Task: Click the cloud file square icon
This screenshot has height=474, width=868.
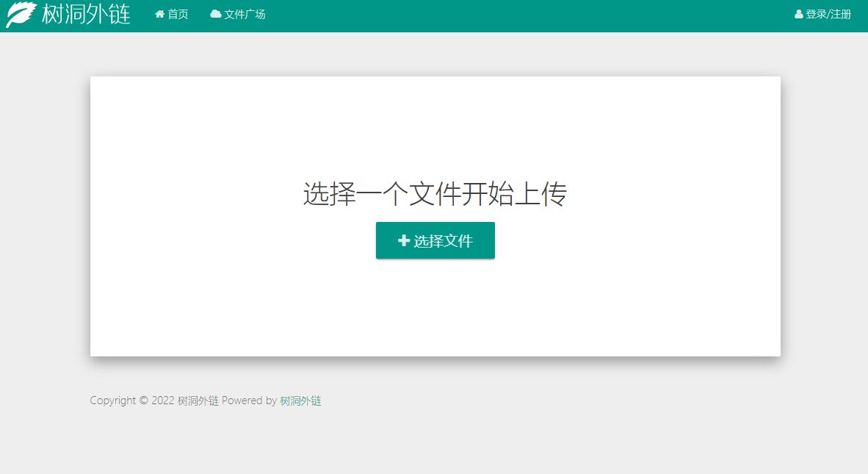Action: (x=214, y=13)
